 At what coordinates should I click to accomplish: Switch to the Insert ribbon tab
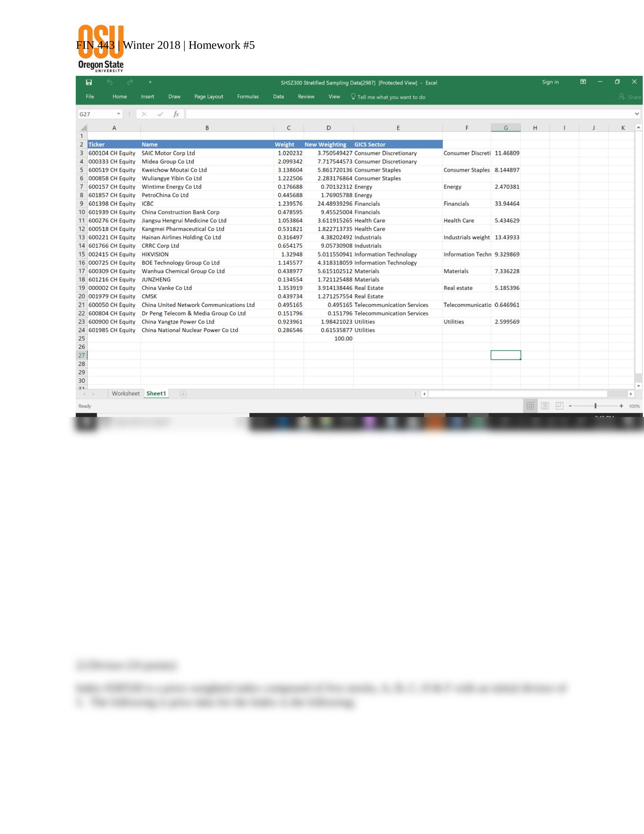(x=147, y=97)
